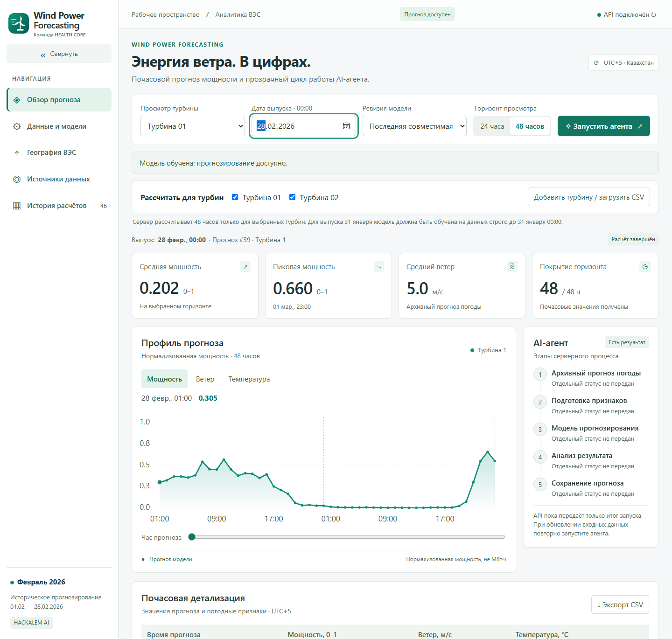Switch chart to the Ветер tab
Viewport: 672px width, 639px height.
click(x=205, y=379)
